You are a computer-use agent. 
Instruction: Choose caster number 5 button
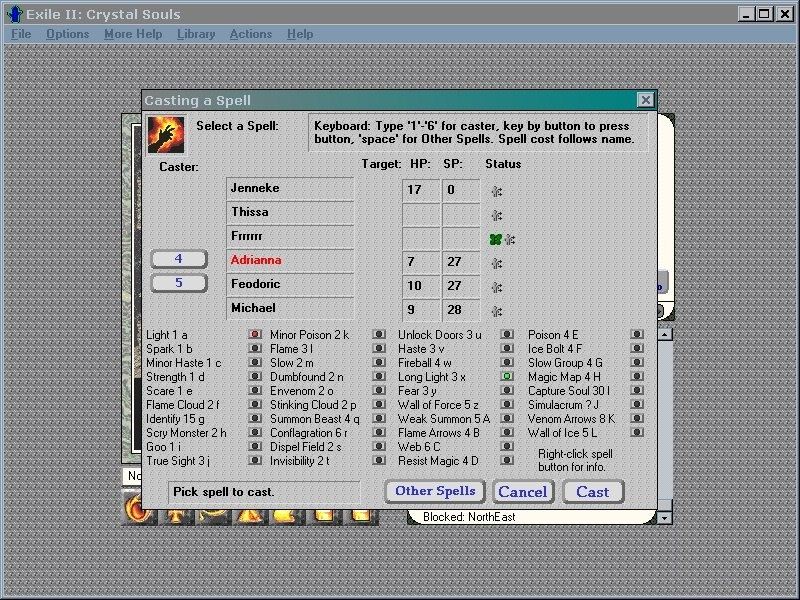coord(179,283)
